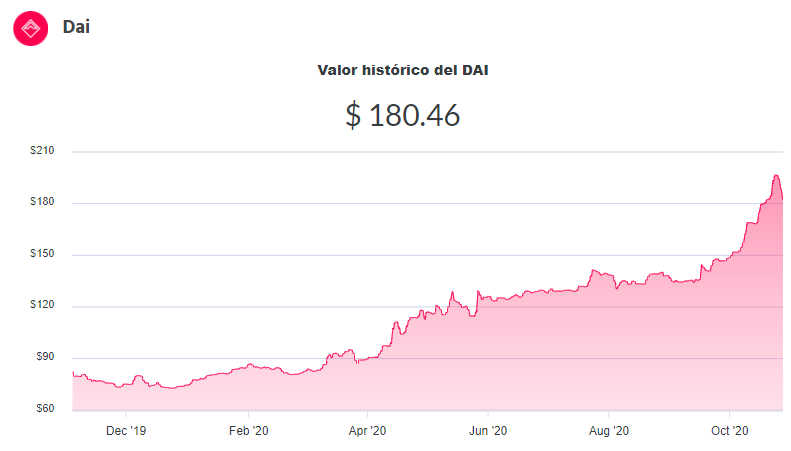Click the $150 y-axis label
The width and height of the screenshot is (791, 451).
(x=44, y=254)
